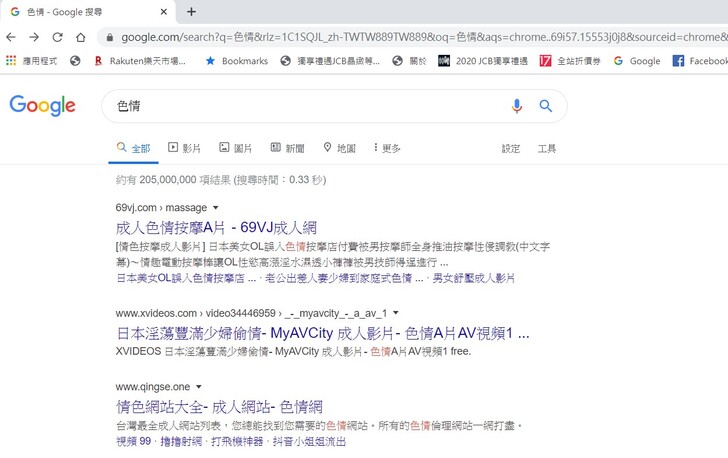Select the 全部 results tab
Viewport: 728px width, 458px height.
(134, 148)
